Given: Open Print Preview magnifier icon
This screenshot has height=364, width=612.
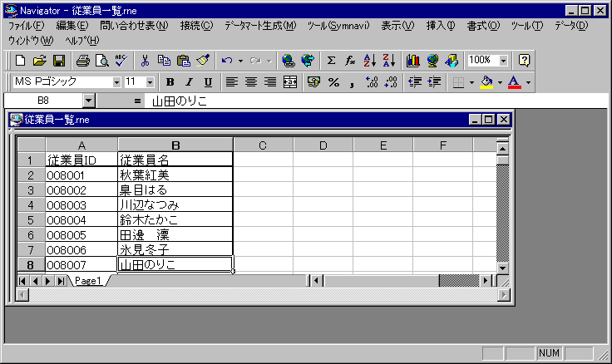Looking at the screenshot, I should 102,61.
